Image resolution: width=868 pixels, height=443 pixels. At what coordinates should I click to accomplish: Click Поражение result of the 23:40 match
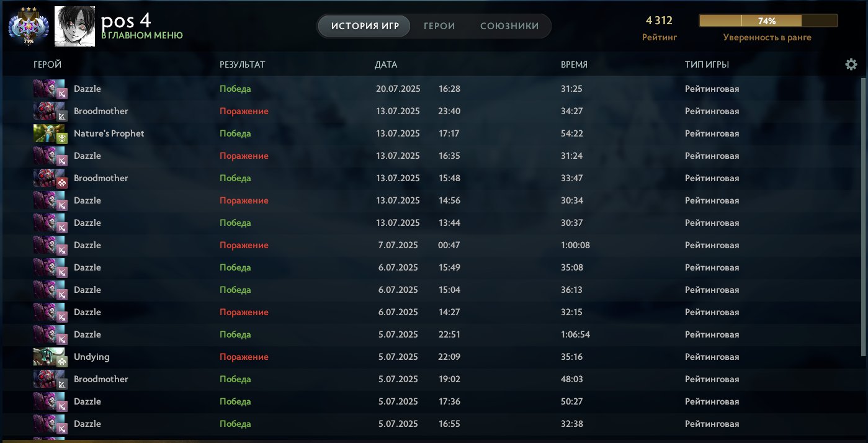(x=244, y=111)
